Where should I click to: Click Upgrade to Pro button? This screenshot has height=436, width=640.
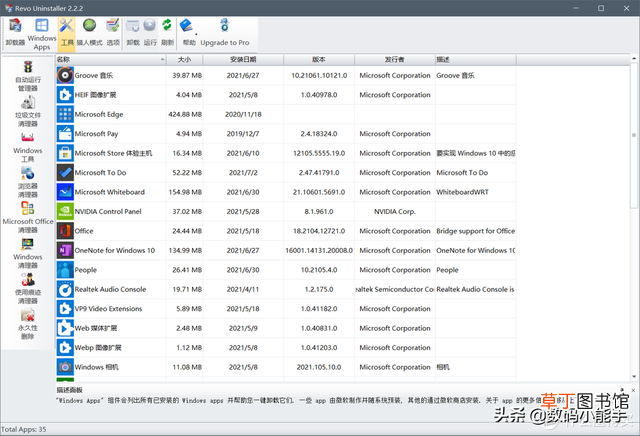click(224, 33)
